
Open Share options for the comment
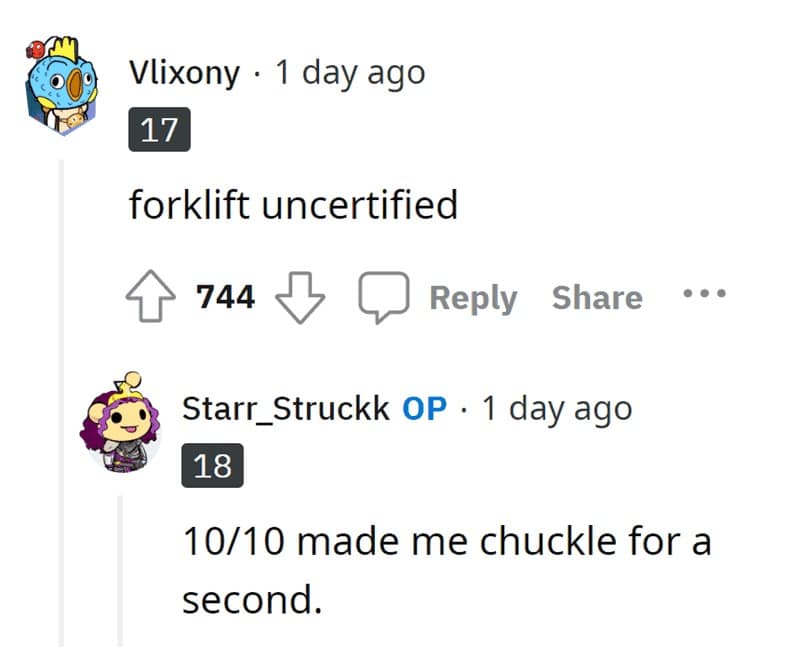click(596, 296)
